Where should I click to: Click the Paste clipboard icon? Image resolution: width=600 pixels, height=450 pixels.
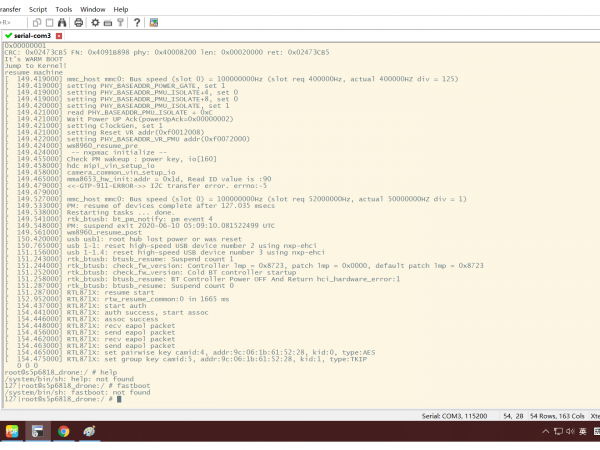pyautogui.click(x=49, y=22)
